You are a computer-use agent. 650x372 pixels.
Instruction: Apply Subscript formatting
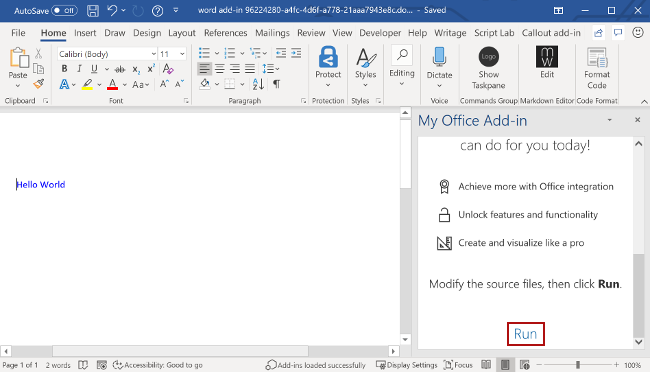tap(136, 69)
